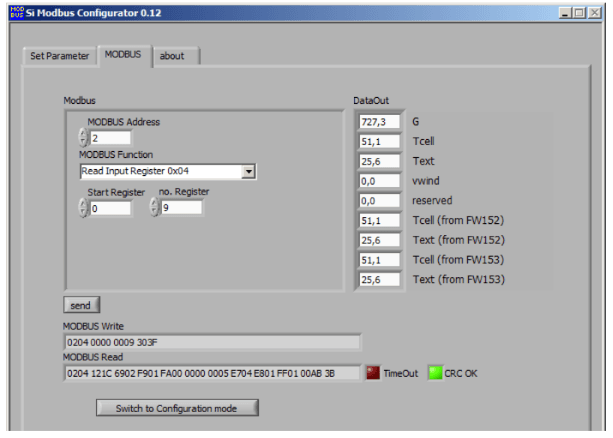Click the 'MODBUS Function' label

(x=116, y=155)
